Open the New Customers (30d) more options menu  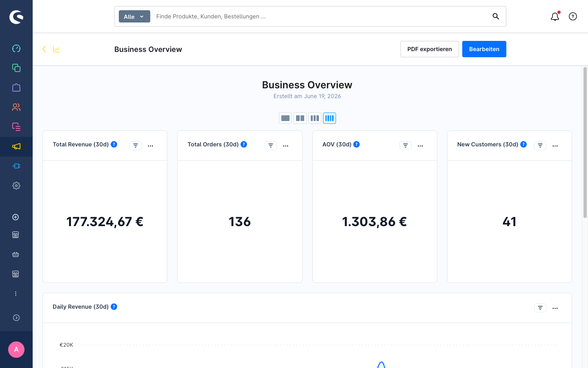coord(555,146)
